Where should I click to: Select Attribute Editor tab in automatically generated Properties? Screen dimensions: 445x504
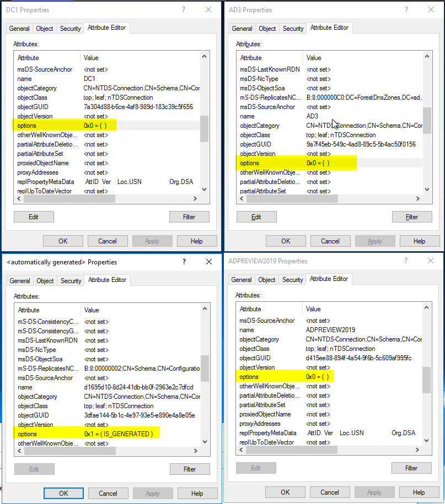[107, 280]
